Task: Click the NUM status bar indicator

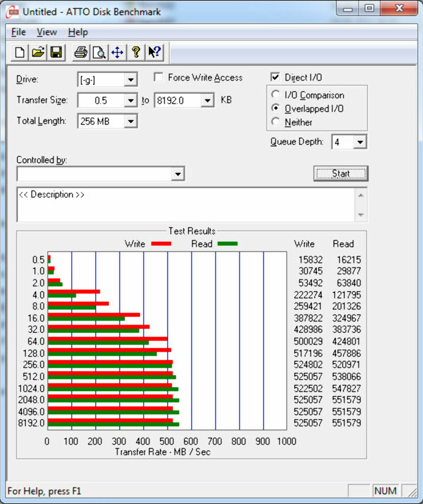Action: [x=385, y=491]
